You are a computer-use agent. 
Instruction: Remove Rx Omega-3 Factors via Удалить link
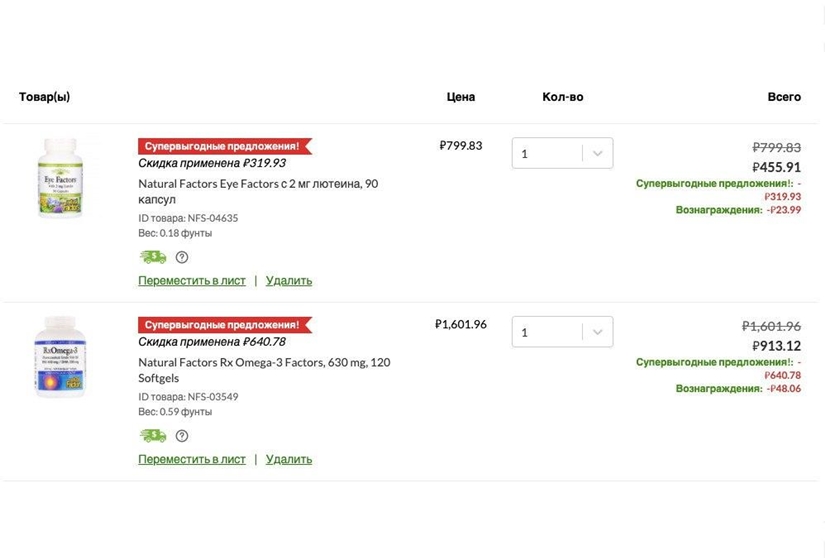click(x=289, y=459)
